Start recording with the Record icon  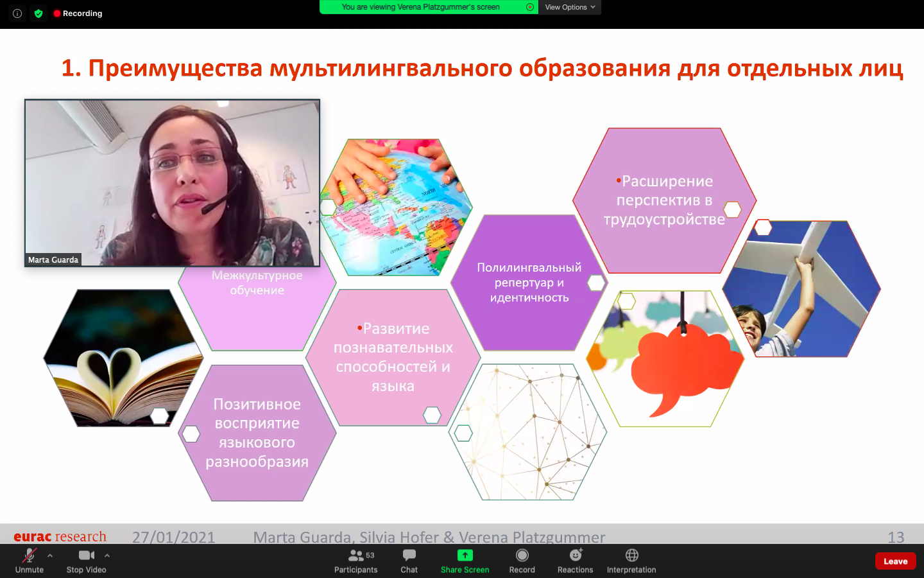[x=522, y=556]
